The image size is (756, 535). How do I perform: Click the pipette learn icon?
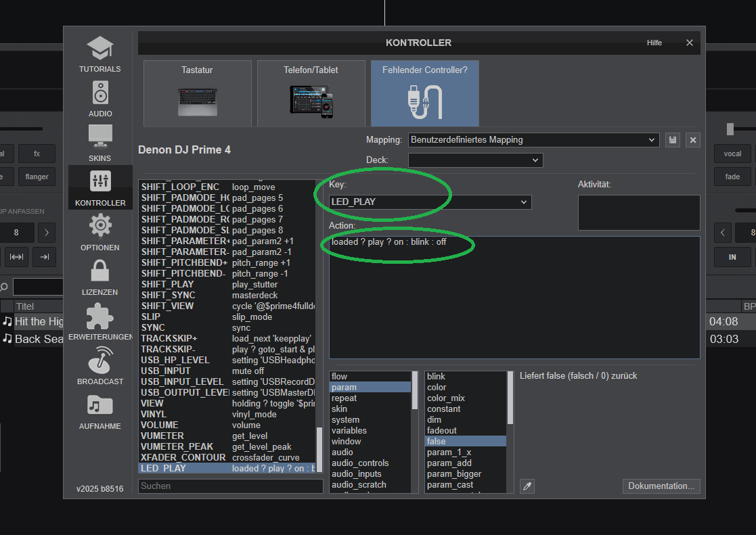coord(527,486)
